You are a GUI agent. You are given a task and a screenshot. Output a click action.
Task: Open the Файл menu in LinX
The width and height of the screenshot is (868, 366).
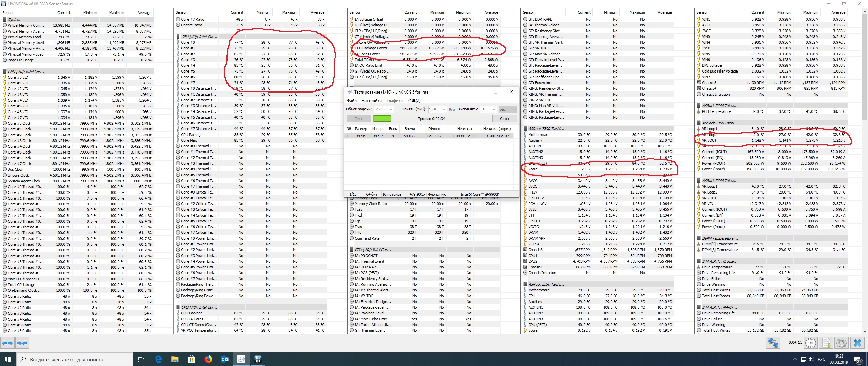(x=352, y=101)
